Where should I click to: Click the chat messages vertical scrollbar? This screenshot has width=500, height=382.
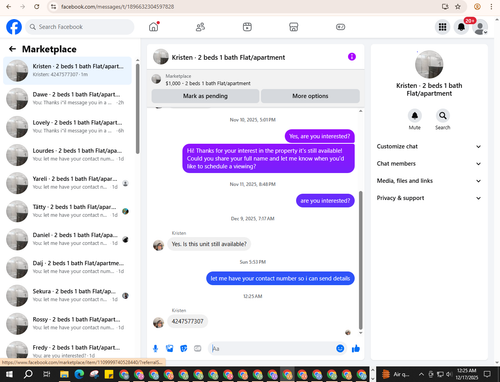tap(360, 260)
